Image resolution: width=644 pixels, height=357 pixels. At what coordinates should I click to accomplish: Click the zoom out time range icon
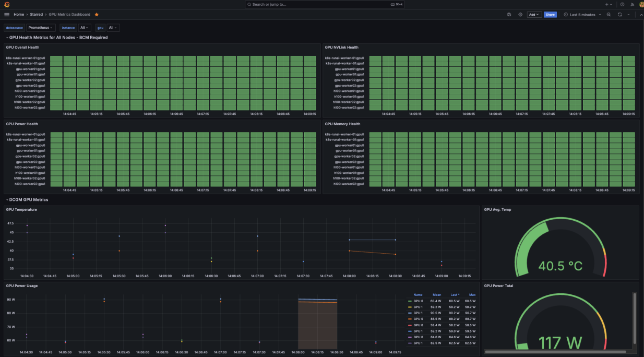click(x=609, y=15)
